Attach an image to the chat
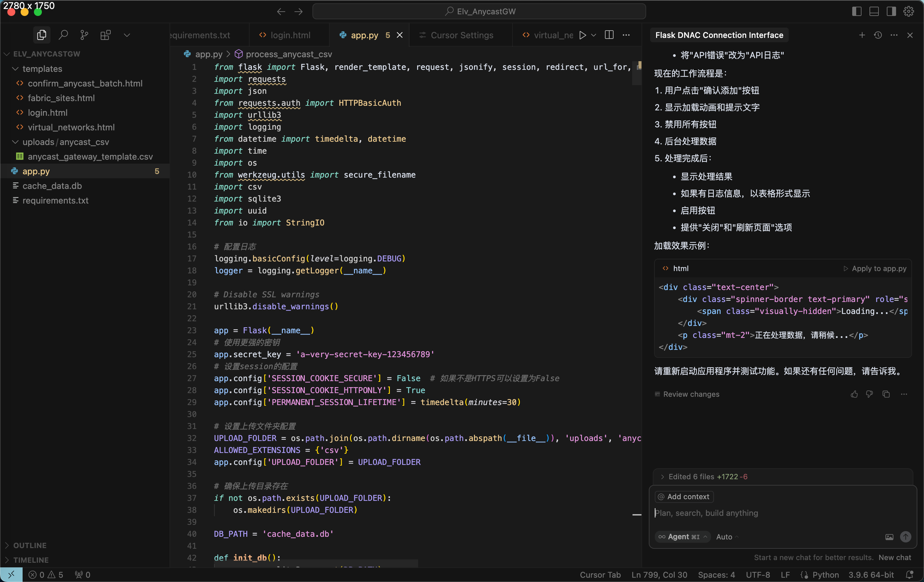This screenshot has height=582, width=924. click(x=889, y=536)
